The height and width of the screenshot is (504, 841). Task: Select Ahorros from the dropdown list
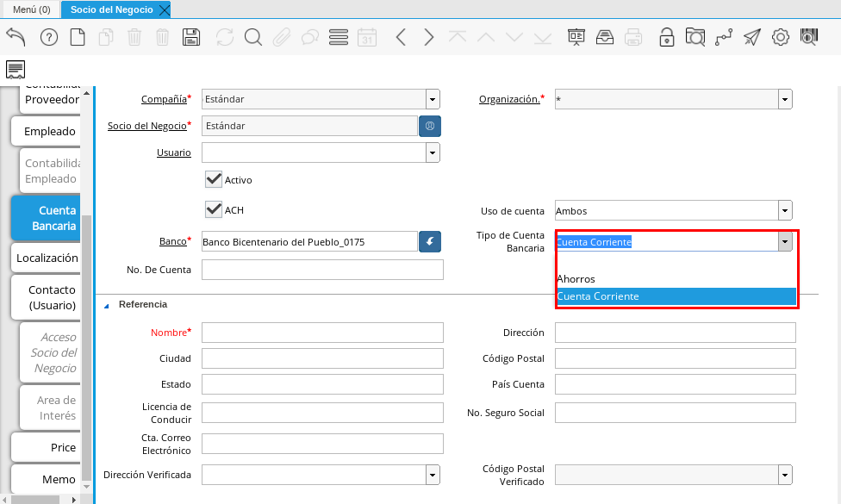pyautogui.click(x=576, y=279)
